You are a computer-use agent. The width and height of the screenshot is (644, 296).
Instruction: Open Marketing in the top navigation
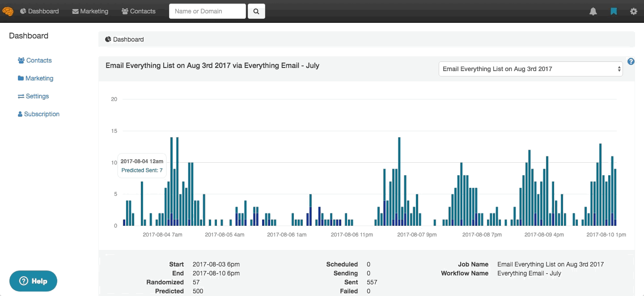[x=90, y=11]
